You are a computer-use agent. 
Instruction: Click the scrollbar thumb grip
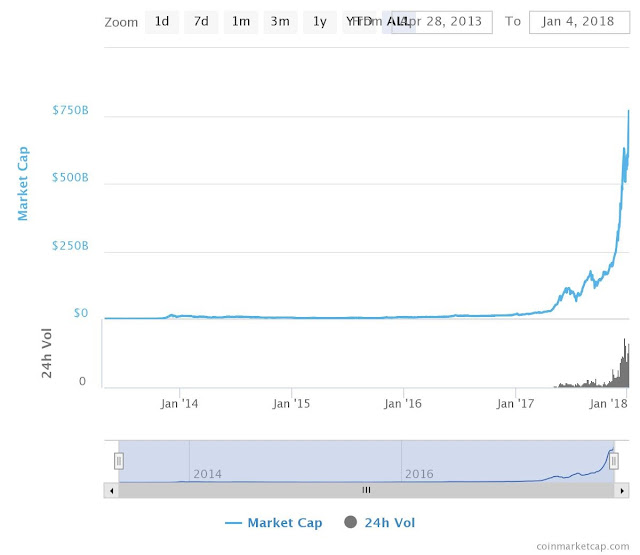pyautogui.click(x=366, y=490)
